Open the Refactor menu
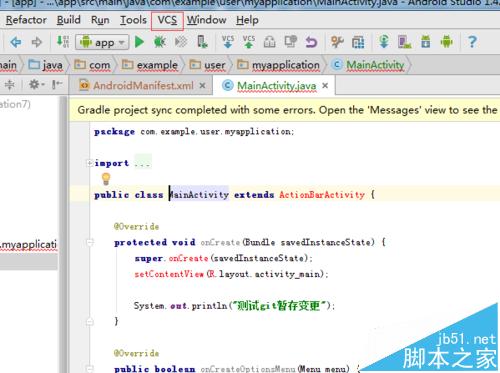This screenshot has width=500, height=373. [26, 20]
